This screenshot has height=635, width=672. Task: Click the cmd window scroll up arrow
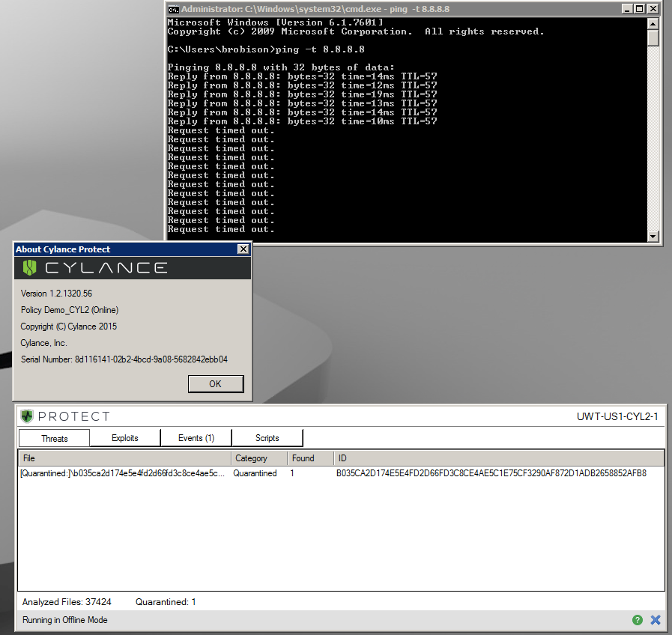tap(653, 23)
